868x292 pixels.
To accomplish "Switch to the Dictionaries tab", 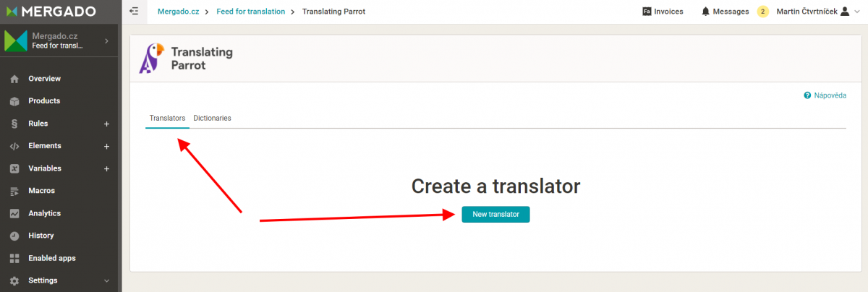I will click(x=212, y=118).
